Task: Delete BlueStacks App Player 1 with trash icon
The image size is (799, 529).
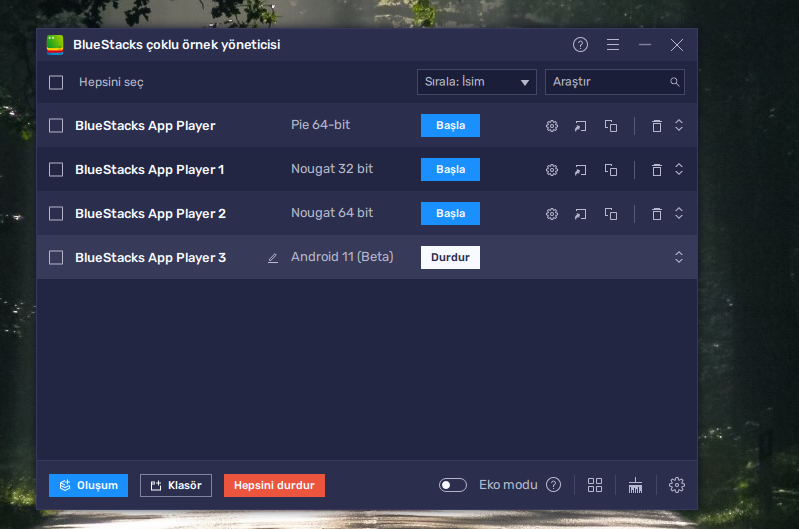Action: (657, 170)
